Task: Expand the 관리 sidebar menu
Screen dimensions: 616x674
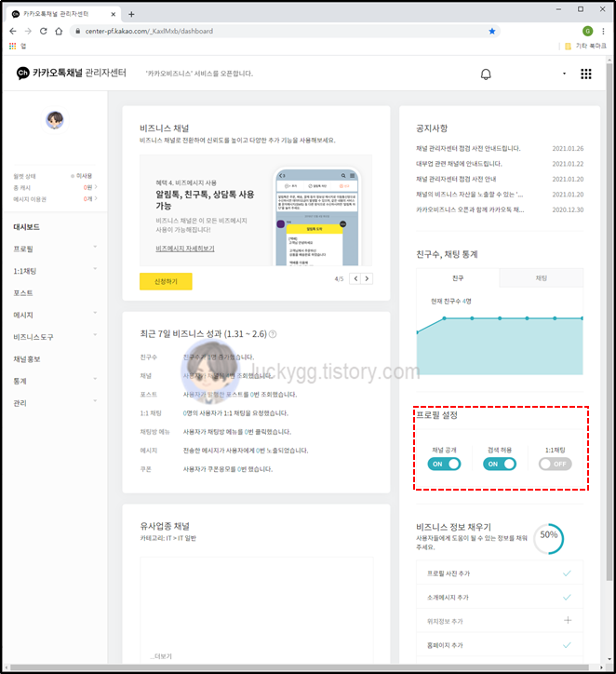Action: tap(95, 401)
